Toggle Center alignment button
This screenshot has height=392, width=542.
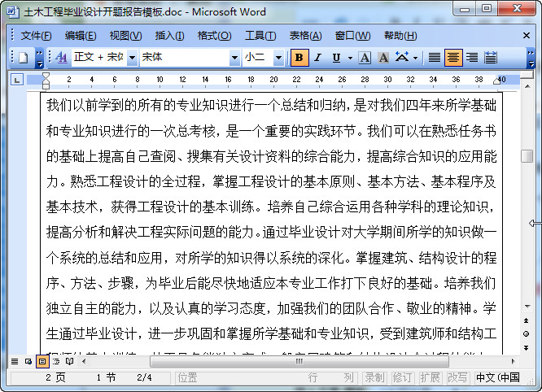pos(453,57)
